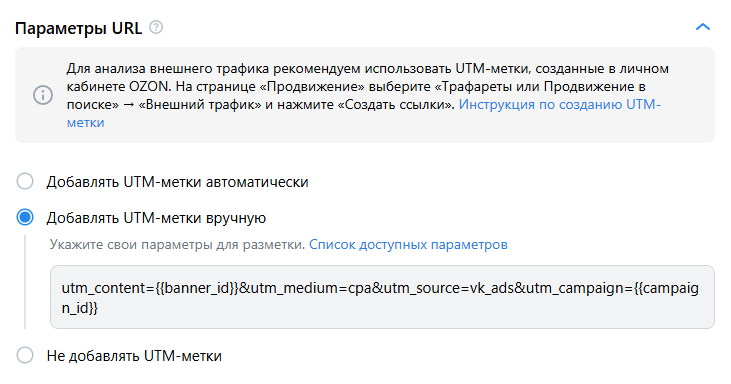Select radio circle for Не добавлять UTM-метки
Viewport: 731px width, 384px height.
pyautogui.click(x=25, y=355)
